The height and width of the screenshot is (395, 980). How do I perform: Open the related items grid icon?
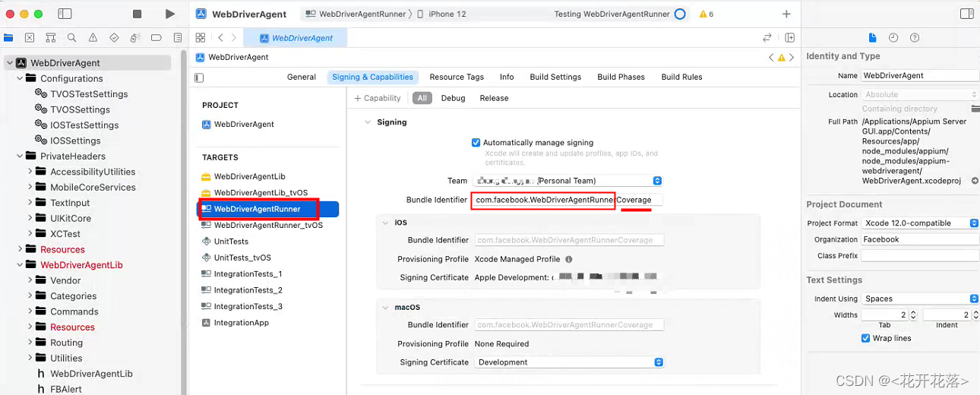click(201, 37)
